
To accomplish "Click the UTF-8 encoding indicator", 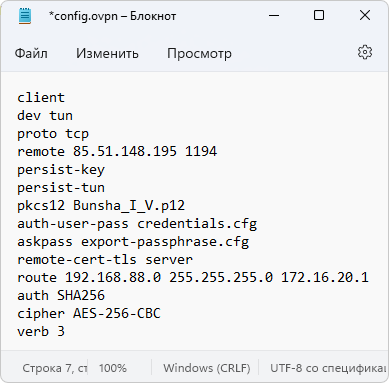I will (x=328, y=368).
